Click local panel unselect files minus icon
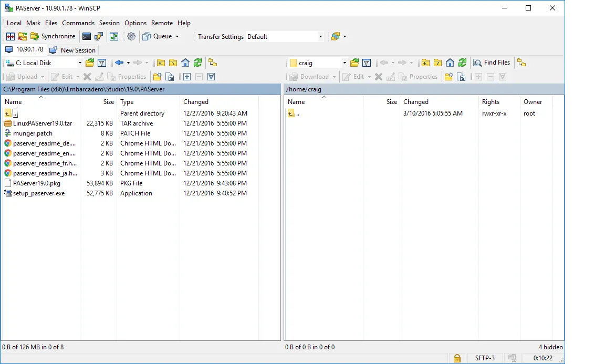 (x=199, y=77)
